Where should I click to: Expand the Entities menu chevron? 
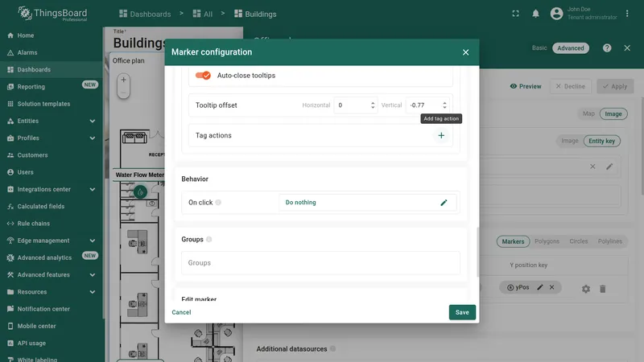pos(93,121)
